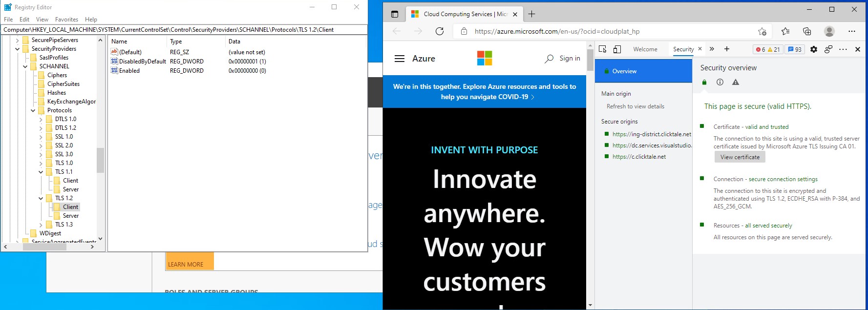Viewport: 868px width, 310px height.
Task: Collapse the Protocols tree node
Action: (x=33, y=110)
